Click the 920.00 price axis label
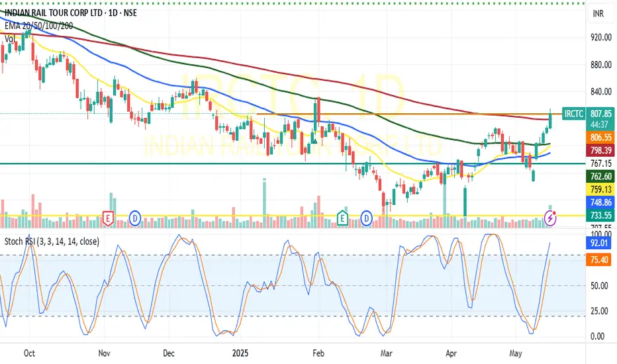 [x=601, y=37]
